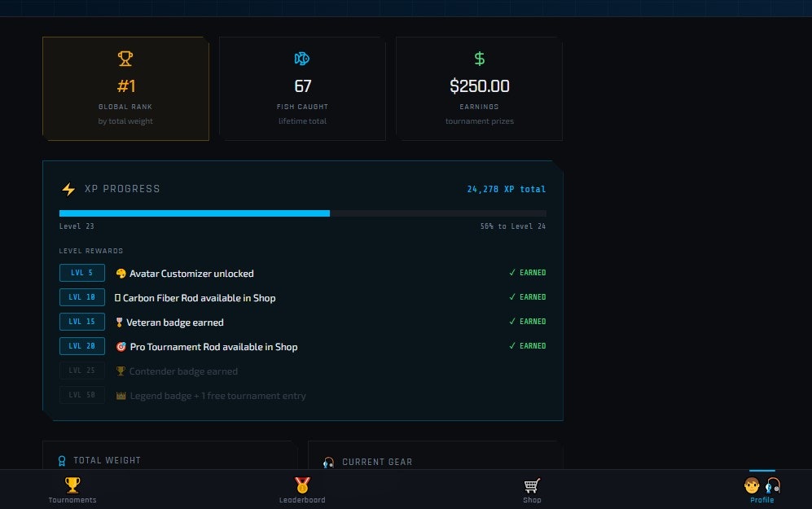Click 'Avatar Customizer unlocked' reward text
Screen dimensions: 812x509
pyautogui.click(x=191, y=274)
